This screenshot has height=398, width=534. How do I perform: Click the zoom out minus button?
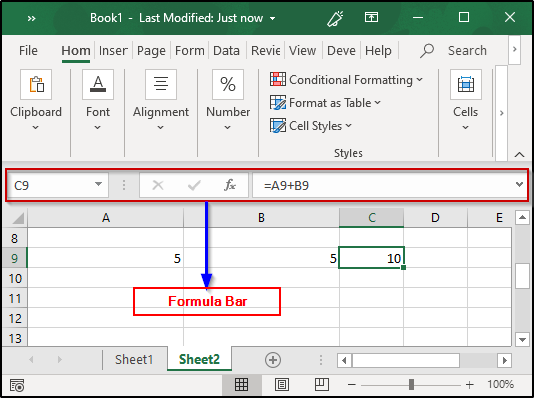(352, 385)
